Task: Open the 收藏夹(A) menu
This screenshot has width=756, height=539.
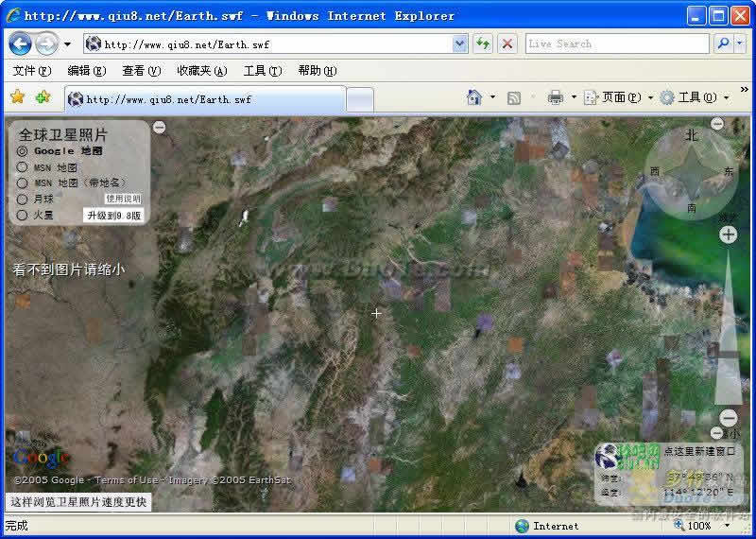Action: coord(202,71)
